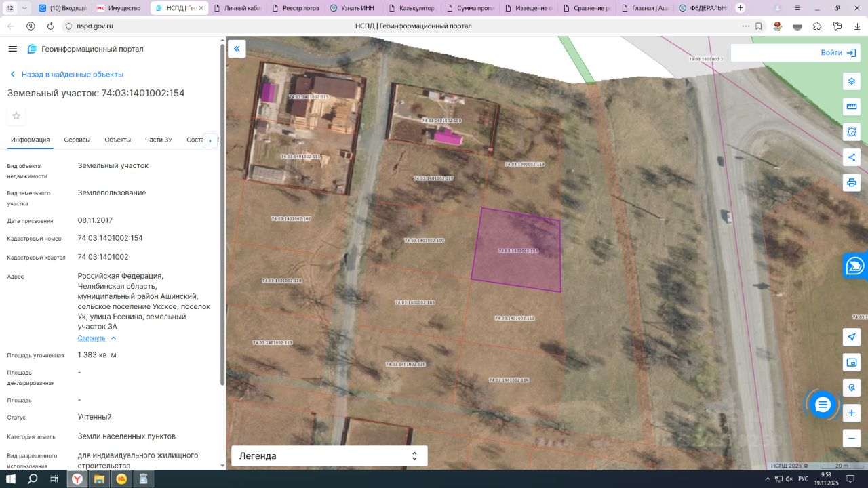Bookmark this page in the browser
868x488 pixels.
[759, 26]
